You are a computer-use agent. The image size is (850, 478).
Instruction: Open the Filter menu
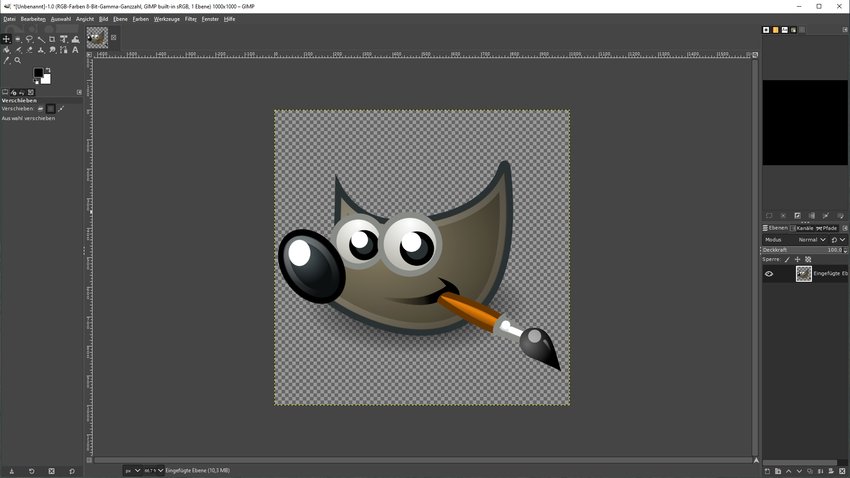coord(190,19)
